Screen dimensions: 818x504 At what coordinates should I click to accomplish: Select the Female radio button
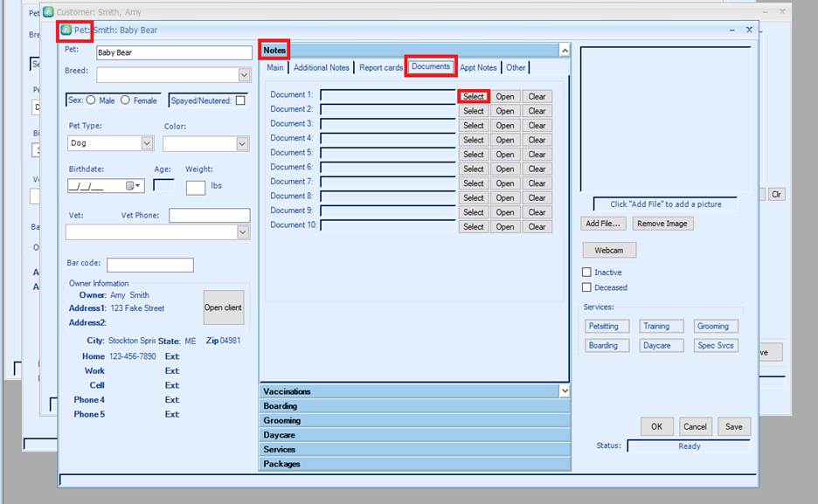pos(125,100)
